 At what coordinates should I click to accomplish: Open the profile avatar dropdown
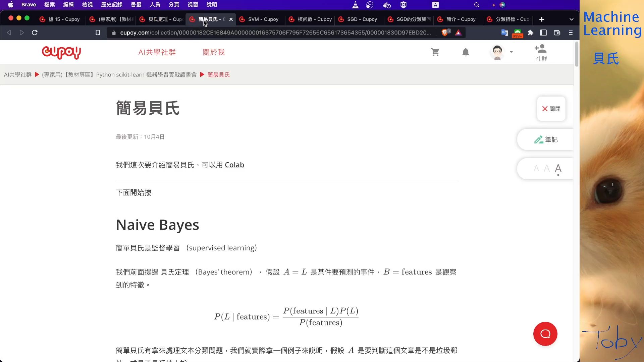click(x=501, y=52)
